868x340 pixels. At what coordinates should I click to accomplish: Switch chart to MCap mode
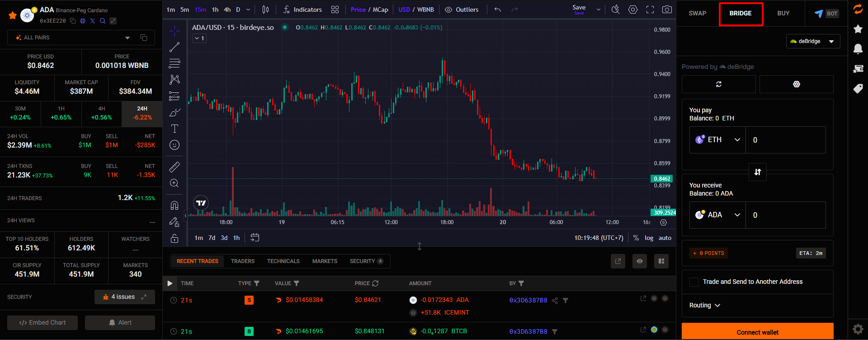[380, 10]
